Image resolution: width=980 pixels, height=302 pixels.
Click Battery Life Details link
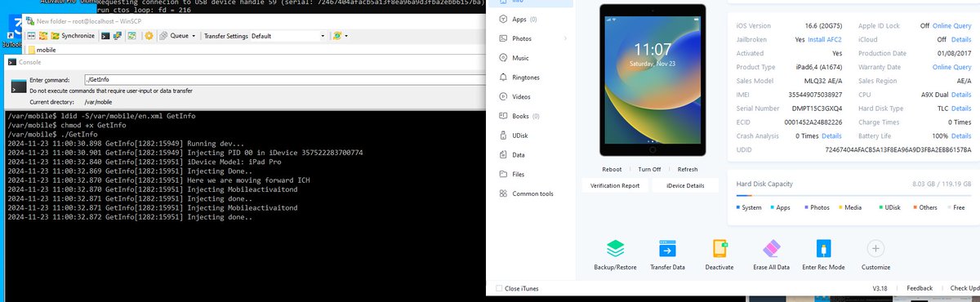tap(961, 135)
